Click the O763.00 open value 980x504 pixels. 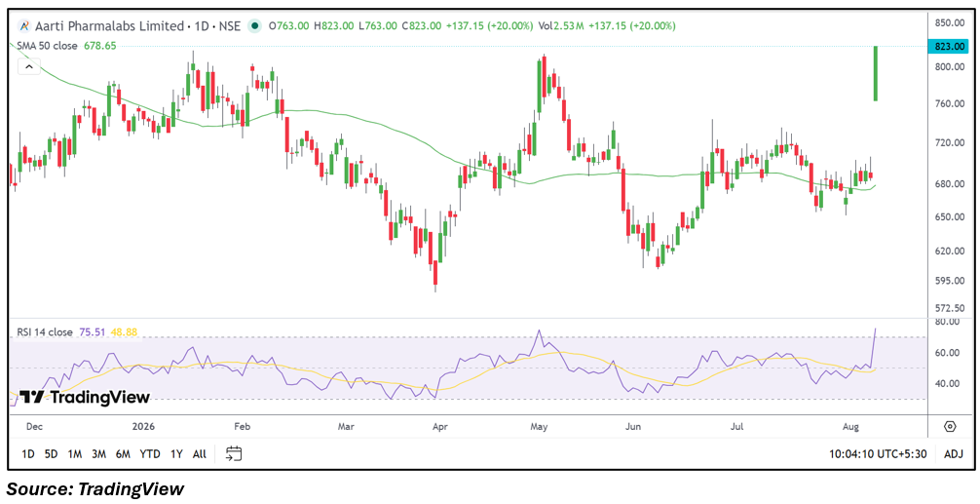(289, 26)
